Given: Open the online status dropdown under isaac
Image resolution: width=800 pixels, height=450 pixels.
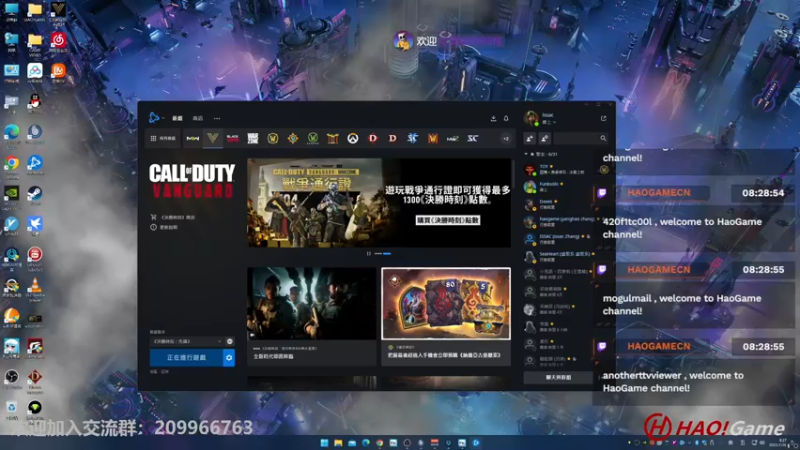Looking at the screenshot, I should [x=549, y=122].
